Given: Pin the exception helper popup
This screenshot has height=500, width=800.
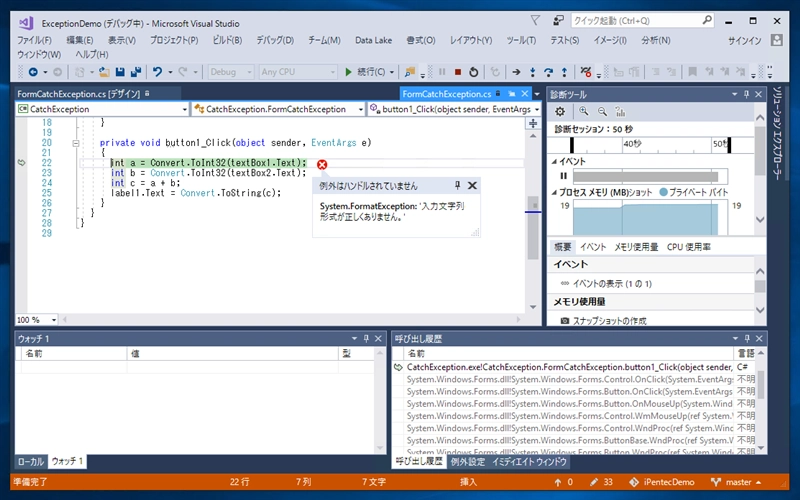Looking at the screenshot, I should pyautogui.click(x=458, y=185).
